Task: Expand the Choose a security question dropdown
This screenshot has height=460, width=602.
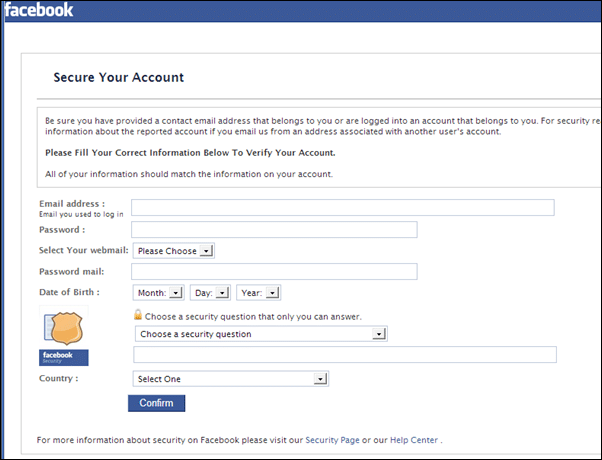Action: (261, 334)
